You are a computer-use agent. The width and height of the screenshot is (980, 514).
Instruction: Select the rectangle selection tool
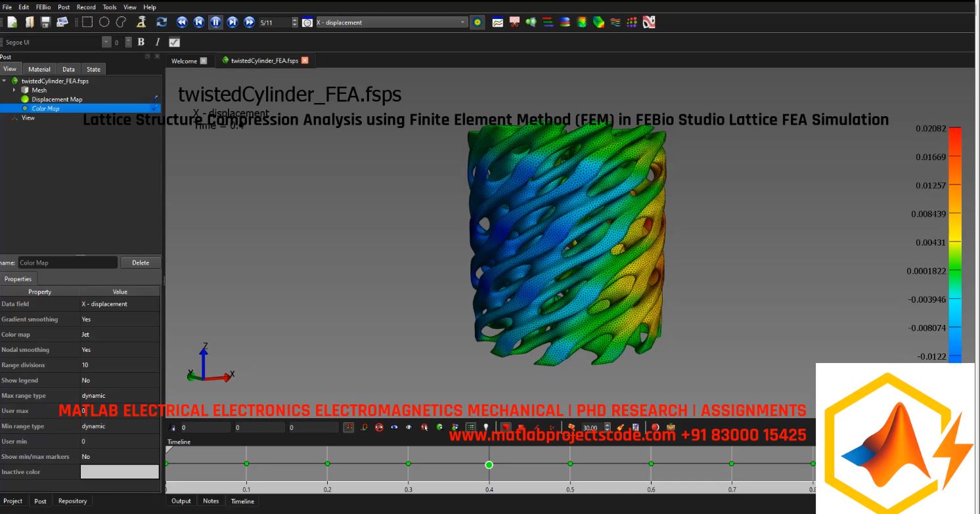tap(86, 22)
